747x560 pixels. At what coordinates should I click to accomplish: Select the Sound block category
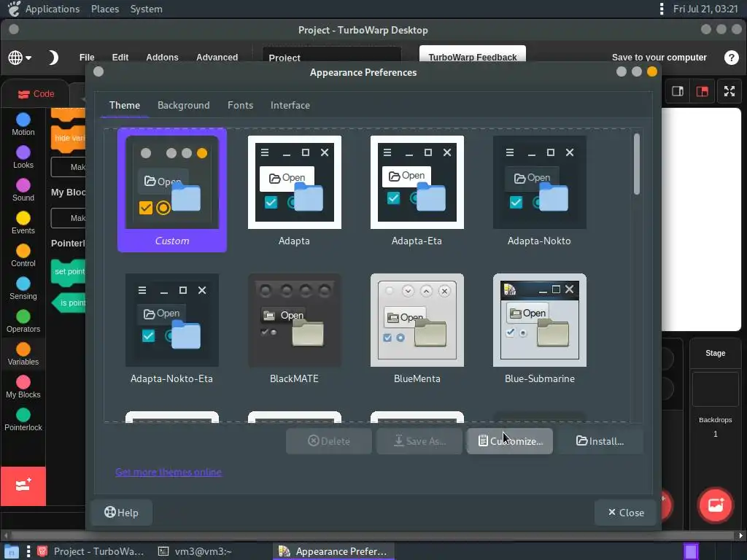coord(23,190)
